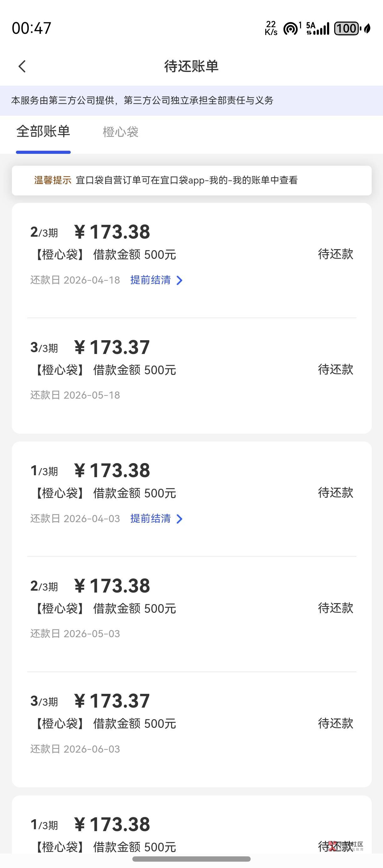Viewport: 383px width, 868px height.
Task: Tap the 温馨提示 notice banner
Action: coord(191,180)
